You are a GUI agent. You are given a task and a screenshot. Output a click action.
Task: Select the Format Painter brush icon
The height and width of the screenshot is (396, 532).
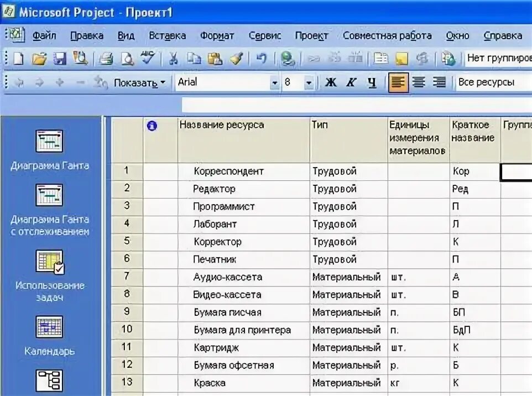[236, 59]
